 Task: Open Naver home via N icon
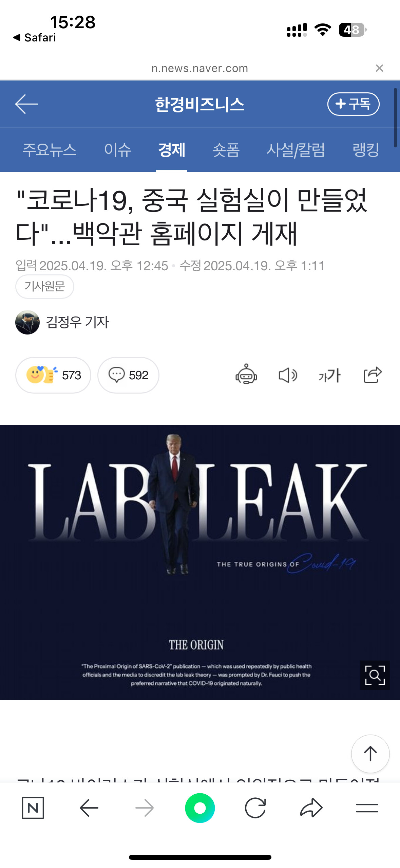[x=33, y=808]
